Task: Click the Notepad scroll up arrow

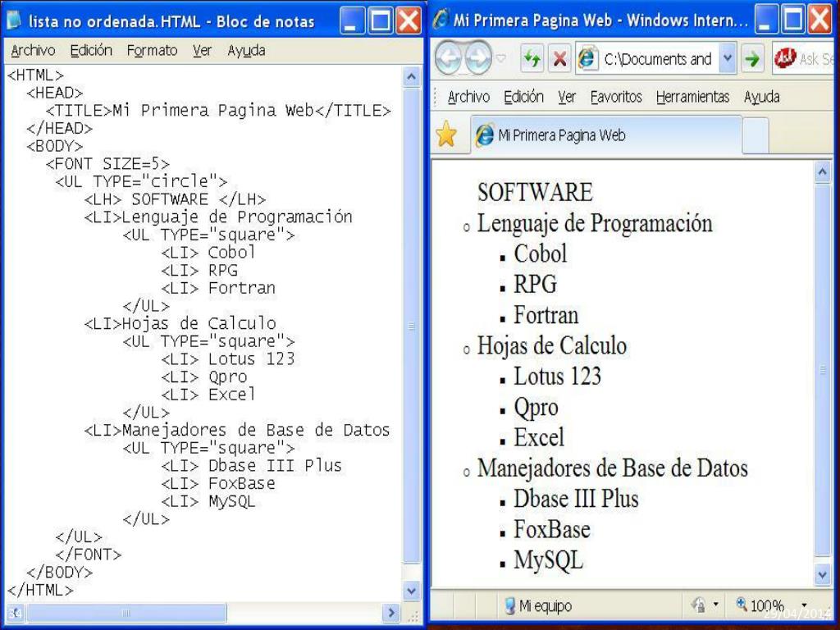Action: 411,76
